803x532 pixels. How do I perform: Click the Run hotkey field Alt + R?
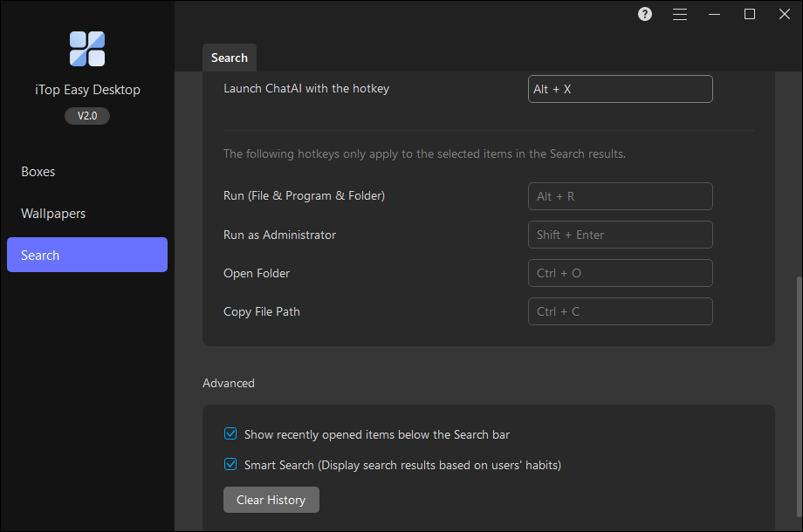(x=620, y=196)
